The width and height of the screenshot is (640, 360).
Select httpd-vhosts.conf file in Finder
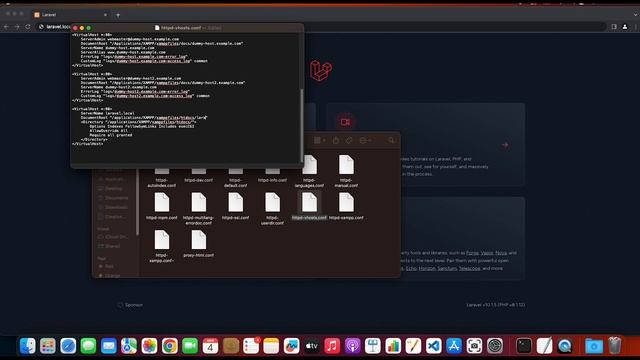click(x=309, y=206)
